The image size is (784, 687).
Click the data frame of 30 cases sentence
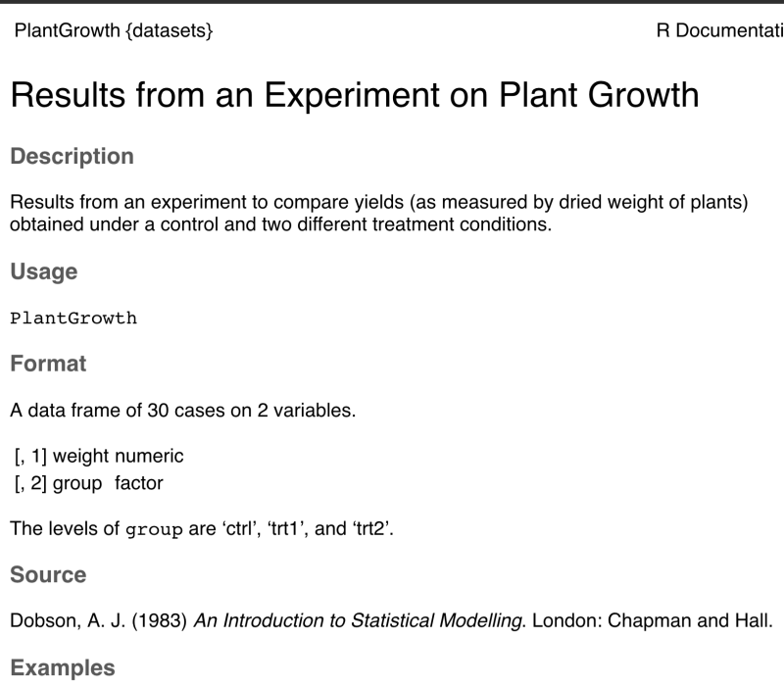pos(182,411)
